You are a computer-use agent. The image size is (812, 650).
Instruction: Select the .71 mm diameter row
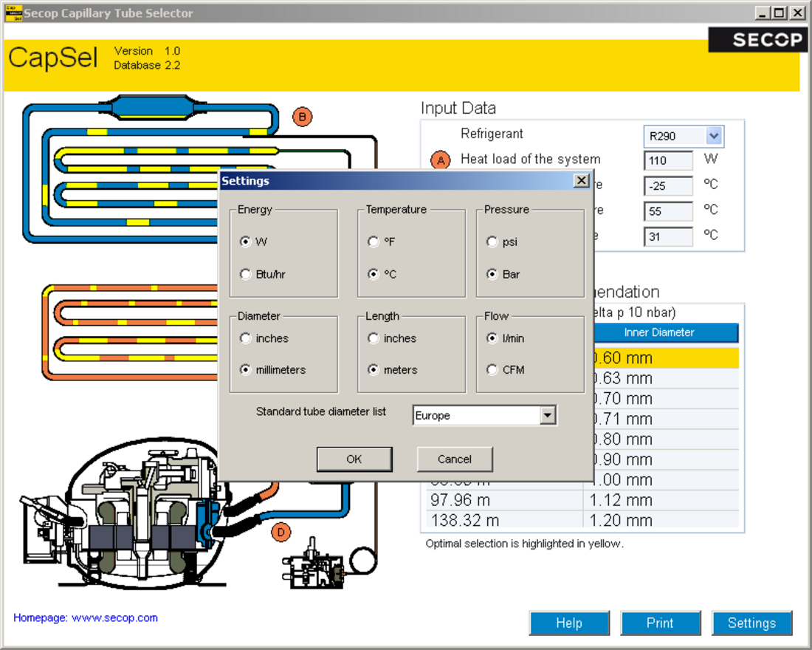665,419
